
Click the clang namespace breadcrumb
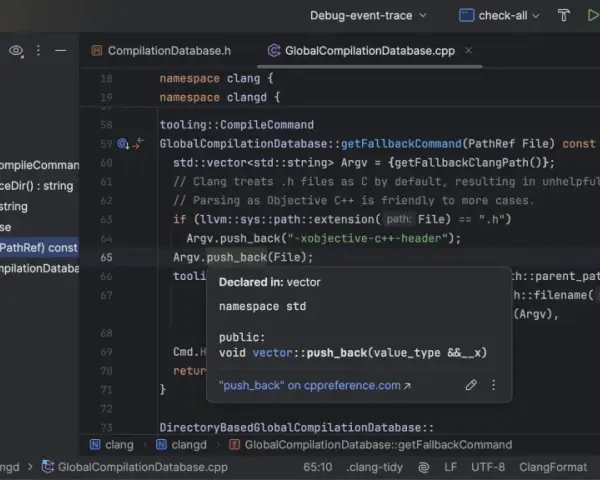coord(112,445)
